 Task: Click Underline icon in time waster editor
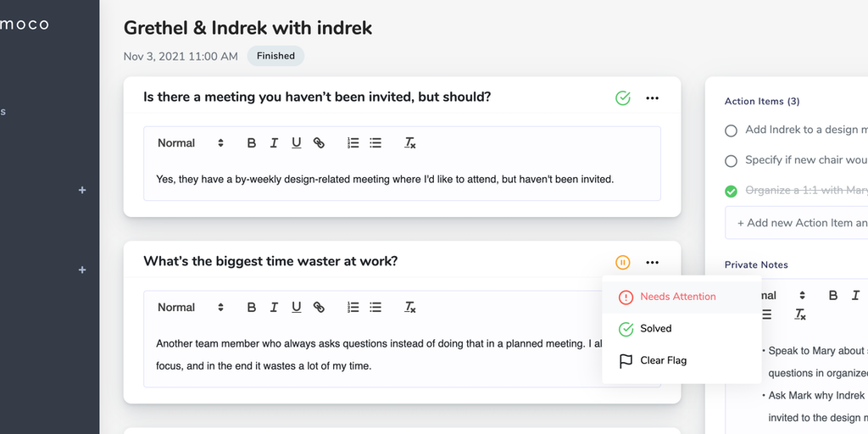pos(297,308)
